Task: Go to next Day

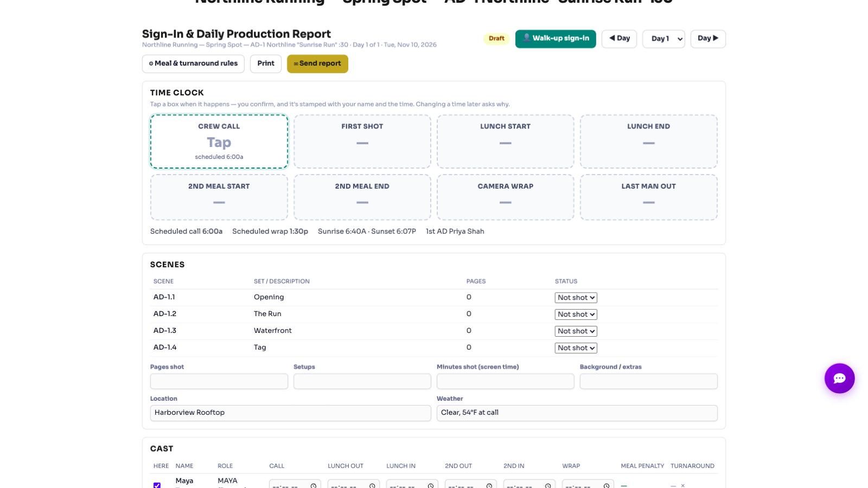Action: (708, 38)
